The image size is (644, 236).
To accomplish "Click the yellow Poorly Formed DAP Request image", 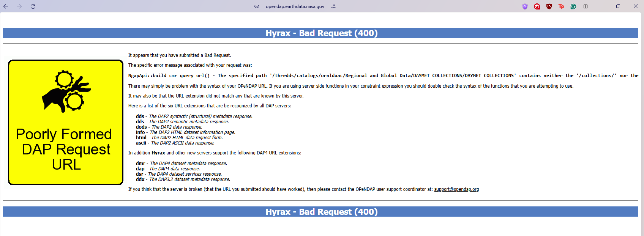I will (x=66, y=122).
